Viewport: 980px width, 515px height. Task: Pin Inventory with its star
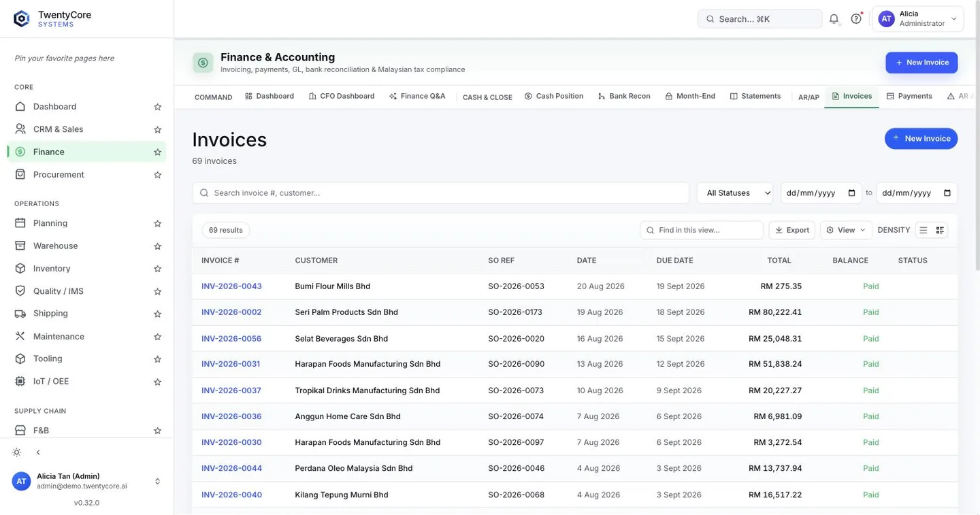[157, 269]
